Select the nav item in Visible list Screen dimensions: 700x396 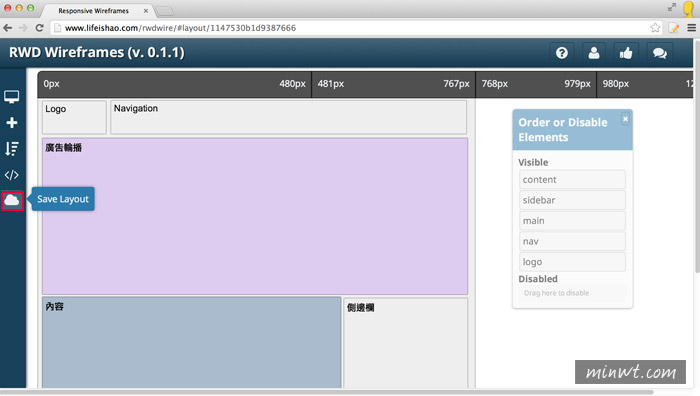[572, 241]
